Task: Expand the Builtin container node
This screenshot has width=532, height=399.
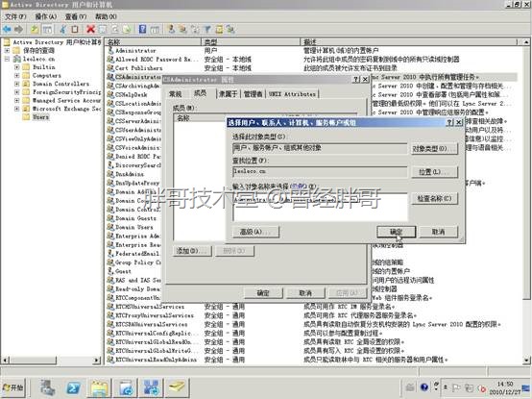Action: [x=16, y=67]
